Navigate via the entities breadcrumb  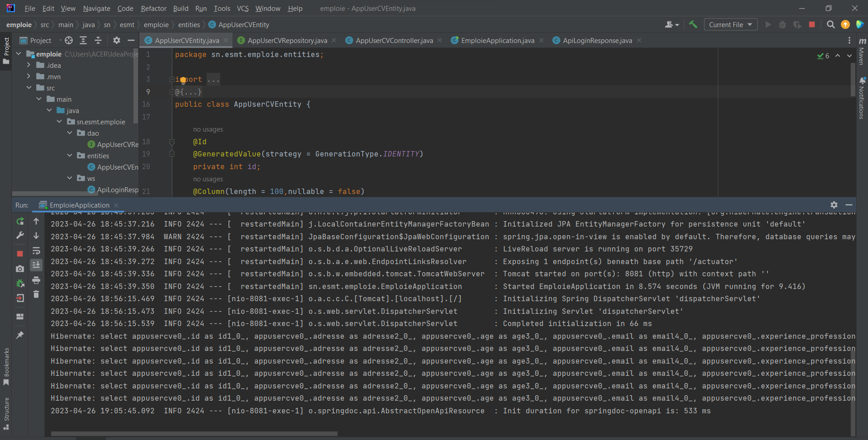pyautogui.click(x=189, y=24)
